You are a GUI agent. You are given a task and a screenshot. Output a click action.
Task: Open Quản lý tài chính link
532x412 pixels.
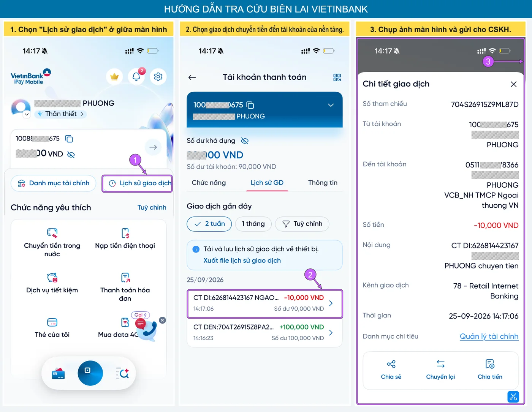[489, 336]
